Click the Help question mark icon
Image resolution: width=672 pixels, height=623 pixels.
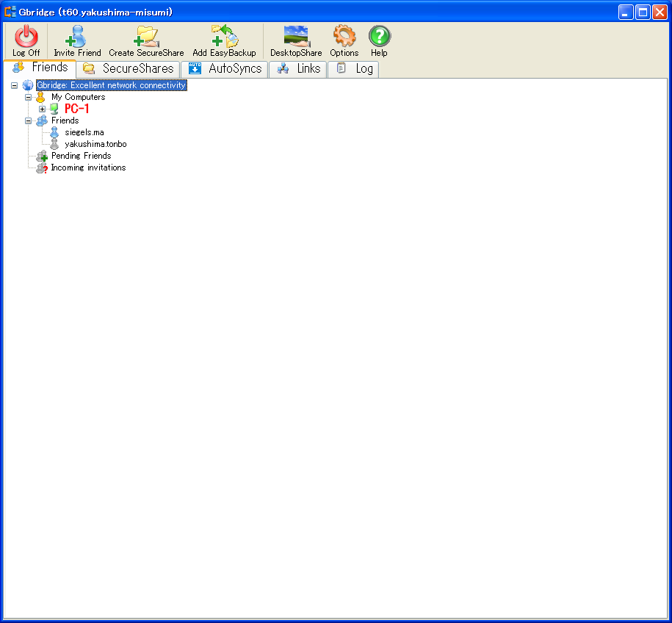click(x=379, y=36)
